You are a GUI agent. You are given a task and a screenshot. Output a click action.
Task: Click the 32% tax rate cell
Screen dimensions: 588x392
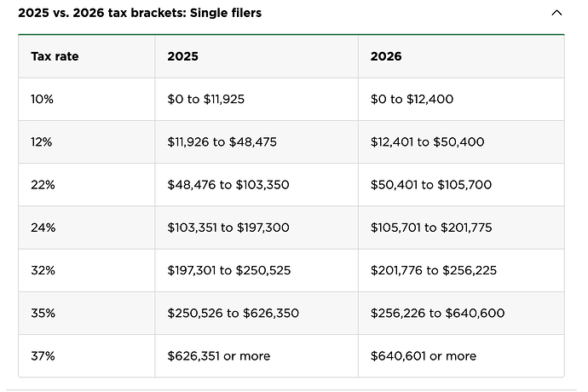click(42, 270)
